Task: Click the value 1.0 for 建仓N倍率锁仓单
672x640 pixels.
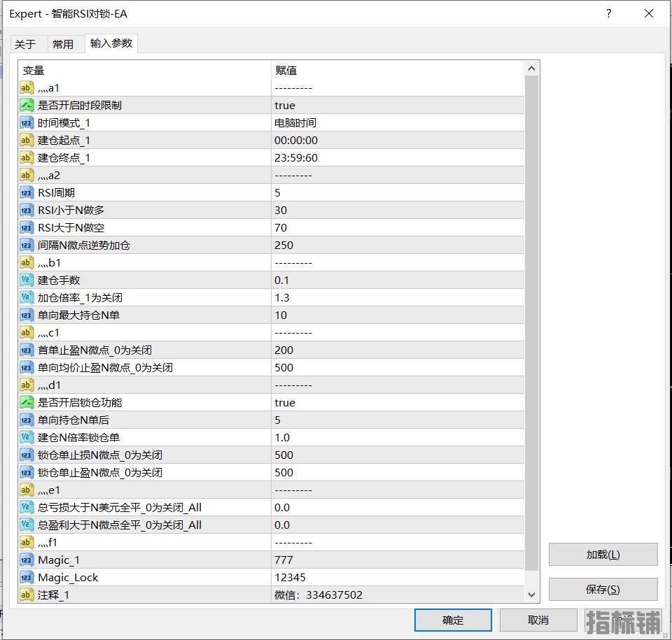Action: (282, 437)
